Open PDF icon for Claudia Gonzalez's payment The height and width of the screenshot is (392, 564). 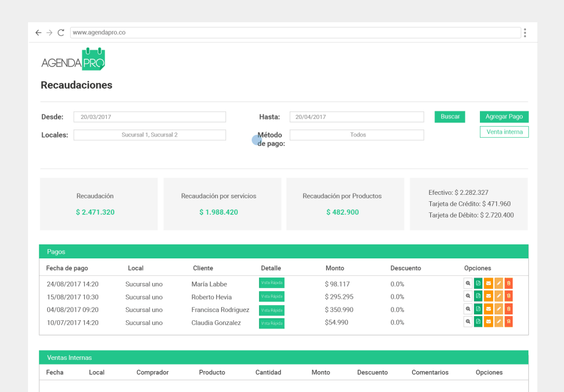coord(478,321)
